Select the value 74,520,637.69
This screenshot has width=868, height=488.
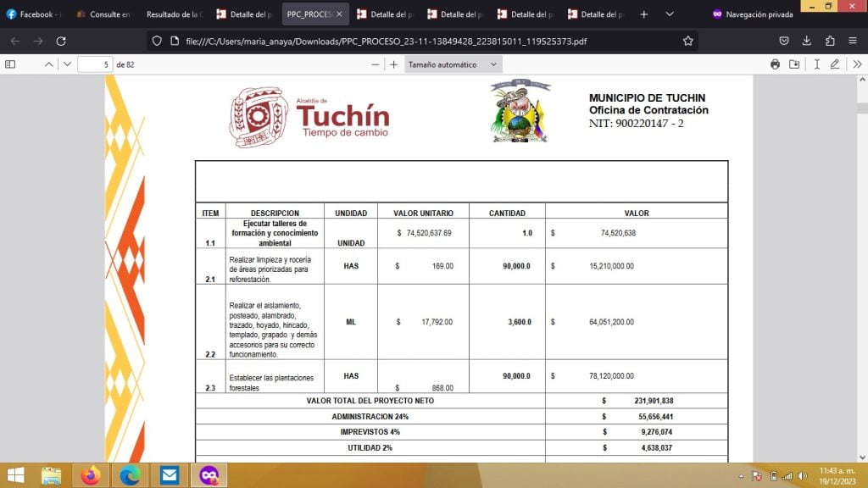point(428,233)
